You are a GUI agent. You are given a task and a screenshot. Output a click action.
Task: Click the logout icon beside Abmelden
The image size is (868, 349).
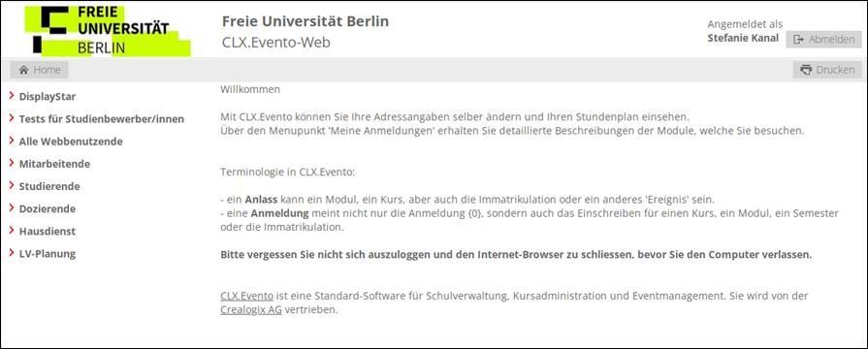pos(798,40)
